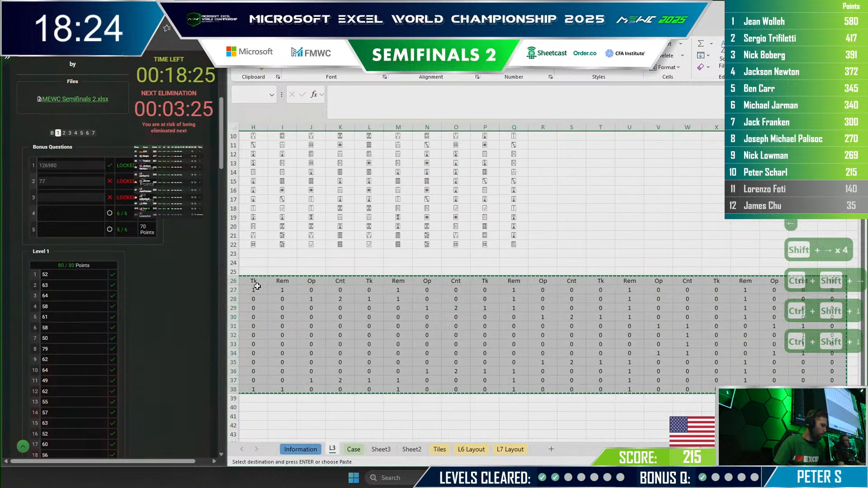Screen dimensions: 868x488
Task: Add a new worksheet with the plus button
Action: point(551,449)
